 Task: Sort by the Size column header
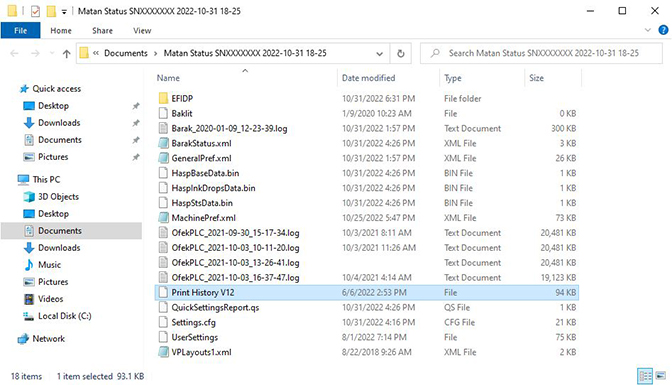(536, 78)
